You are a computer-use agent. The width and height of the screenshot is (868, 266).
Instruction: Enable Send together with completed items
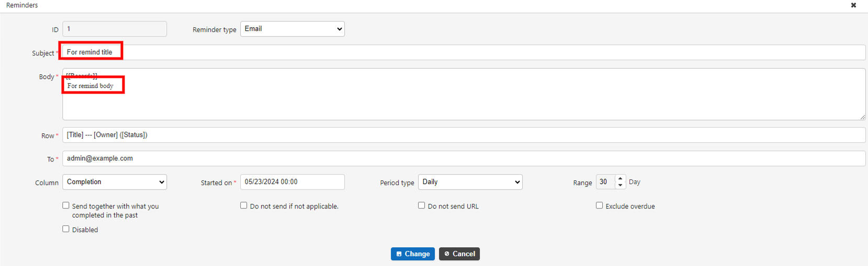[66, 205]
